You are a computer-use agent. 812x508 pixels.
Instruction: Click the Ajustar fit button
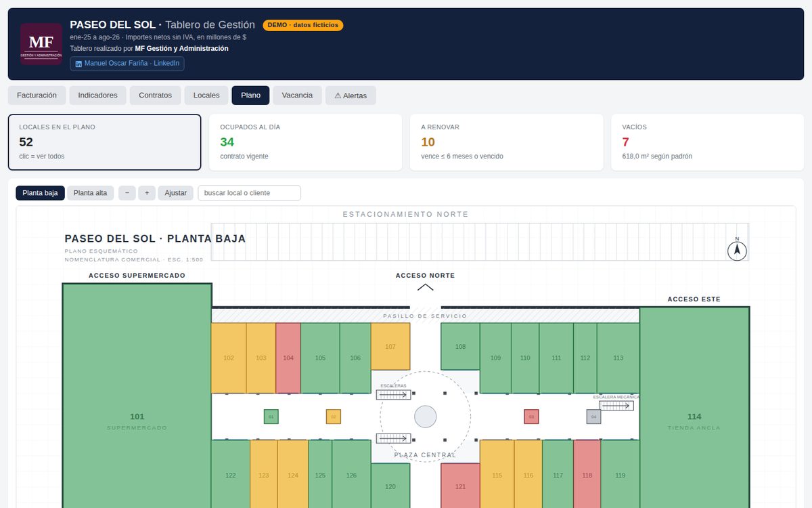point(176,193)
